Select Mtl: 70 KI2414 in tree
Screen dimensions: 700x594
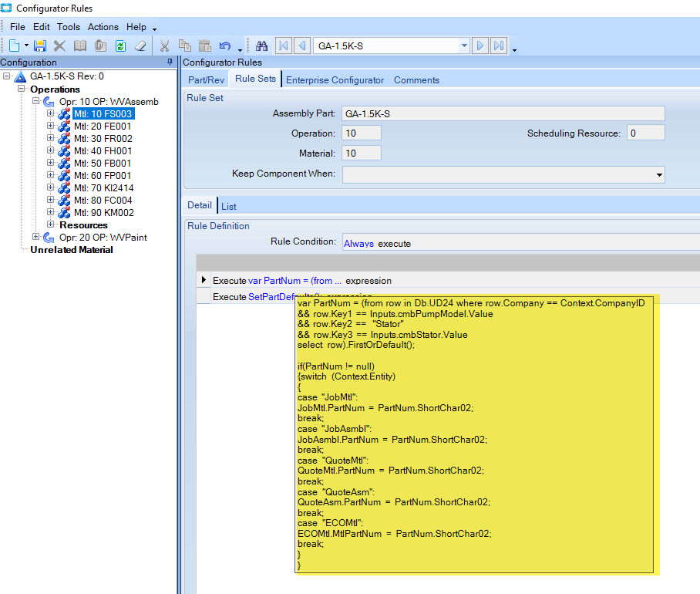point(103,188)
